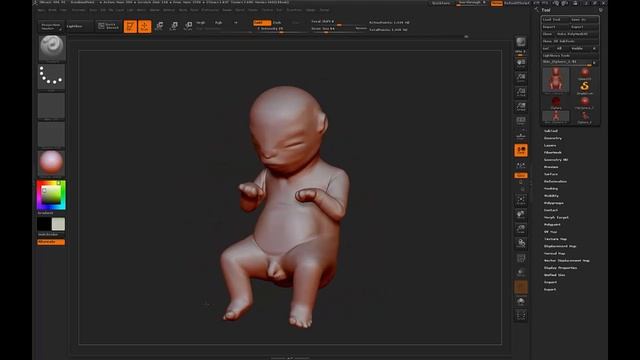The width and height of the screenshot is (640, 360).
Task: Expand the Deformation subpalette
Action: tap(555, 181)
